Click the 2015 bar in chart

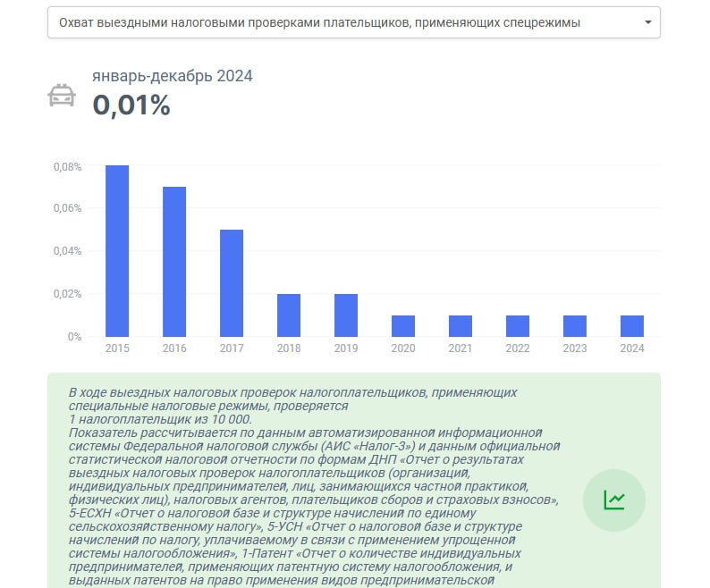[117, 251]
